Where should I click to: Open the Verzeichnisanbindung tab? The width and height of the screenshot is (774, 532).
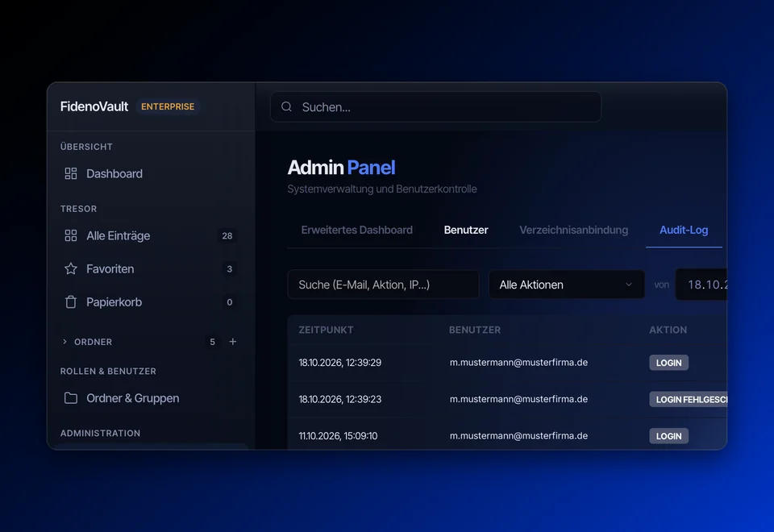[573, 230]
